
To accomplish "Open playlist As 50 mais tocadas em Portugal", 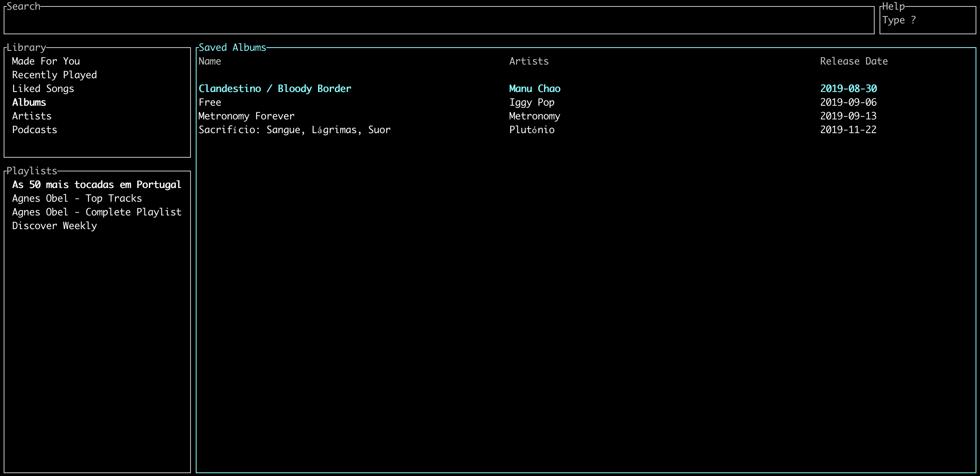I will pos(96,184).
